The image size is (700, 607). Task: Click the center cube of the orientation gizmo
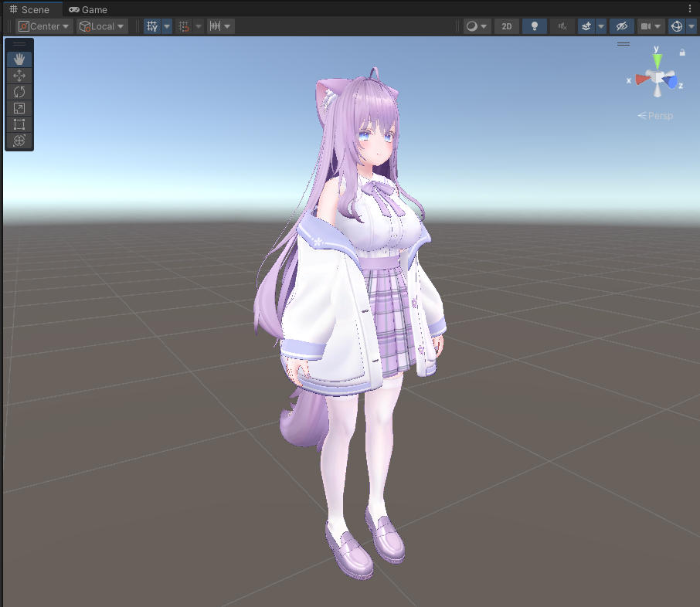point(657,77)
